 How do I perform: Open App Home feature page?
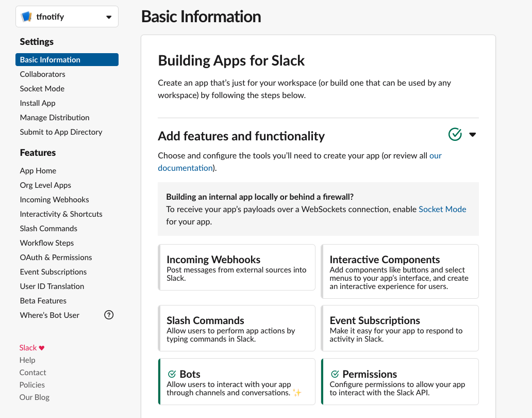coord(38,171)
